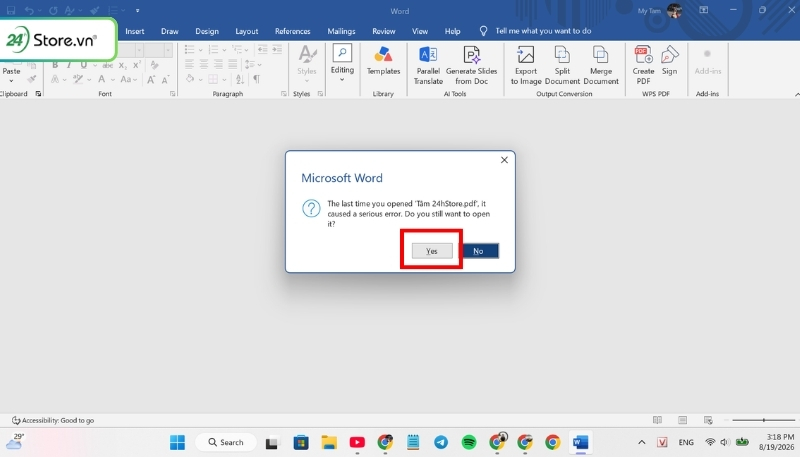
Task: Click No in the Microsoft Word dialog
Action: 479,250
